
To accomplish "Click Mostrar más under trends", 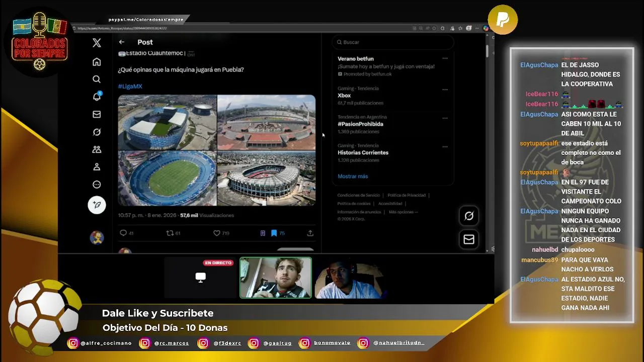I will [x=353, y=176].
